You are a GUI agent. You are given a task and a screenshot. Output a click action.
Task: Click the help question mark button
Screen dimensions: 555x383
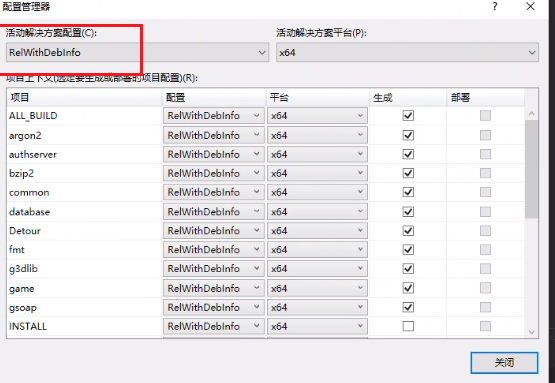pos(495,6)
